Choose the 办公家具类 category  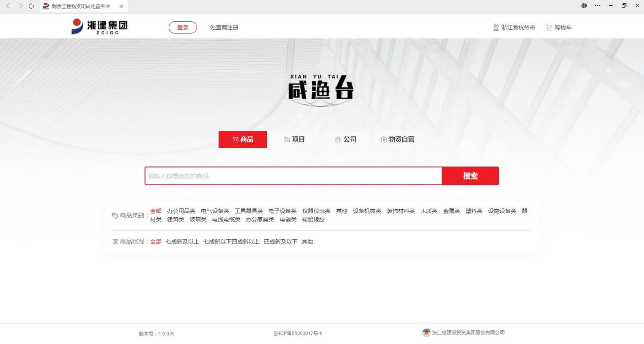[260, 220]
